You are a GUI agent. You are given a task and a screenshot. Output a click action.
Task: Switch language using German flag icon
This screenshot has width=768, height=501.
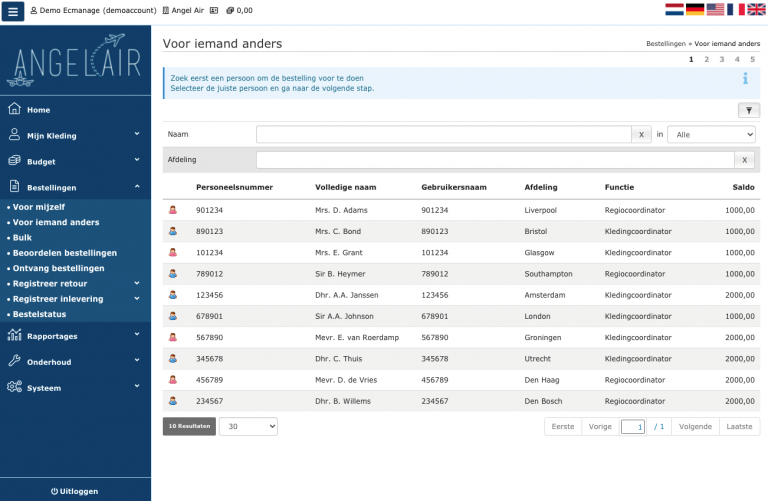[x=694, y=9]
